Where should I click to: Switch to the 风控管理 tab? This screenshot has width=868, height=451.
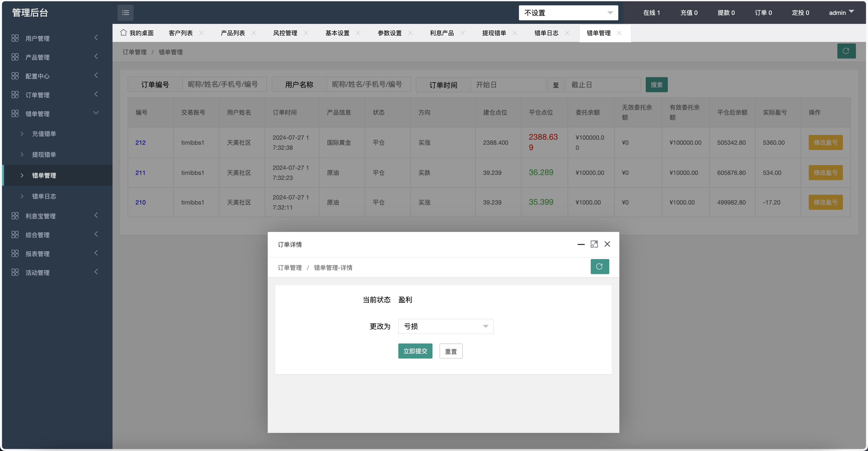point(285,33)
